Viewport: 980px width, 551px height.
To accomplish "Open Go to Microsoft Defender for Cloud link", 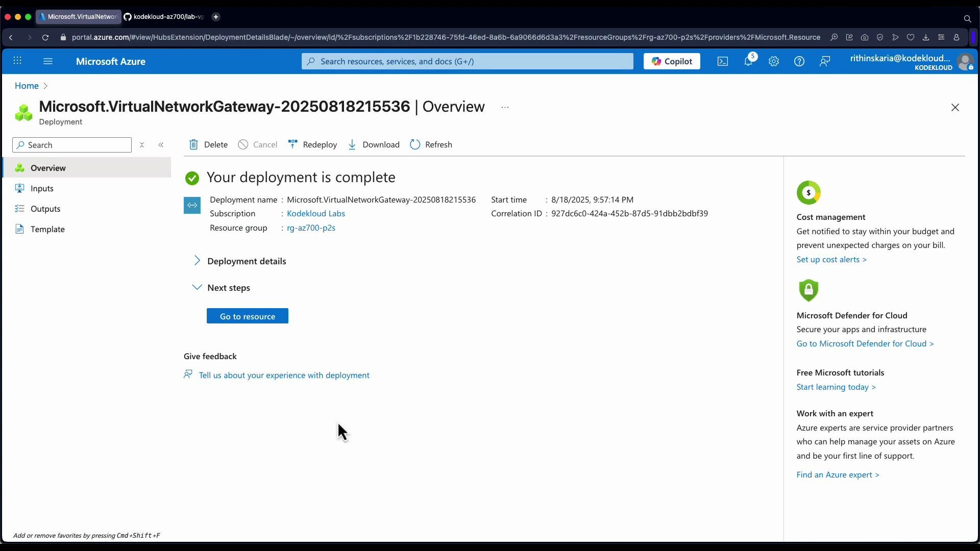I will [865, 343].
